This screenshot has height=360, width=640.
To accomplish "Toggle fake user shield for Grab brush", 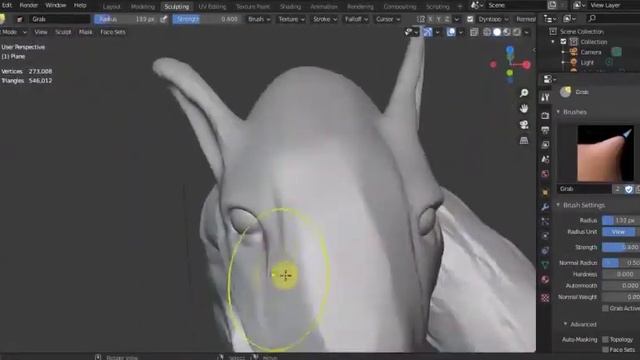I will click(629, 189).
